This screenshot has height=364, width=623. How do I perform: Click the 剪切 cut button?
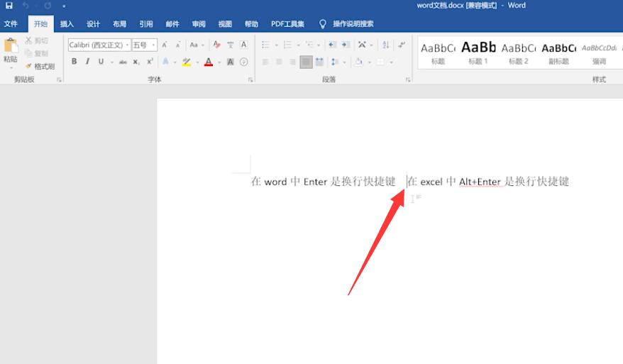click(x=37, y=40)
